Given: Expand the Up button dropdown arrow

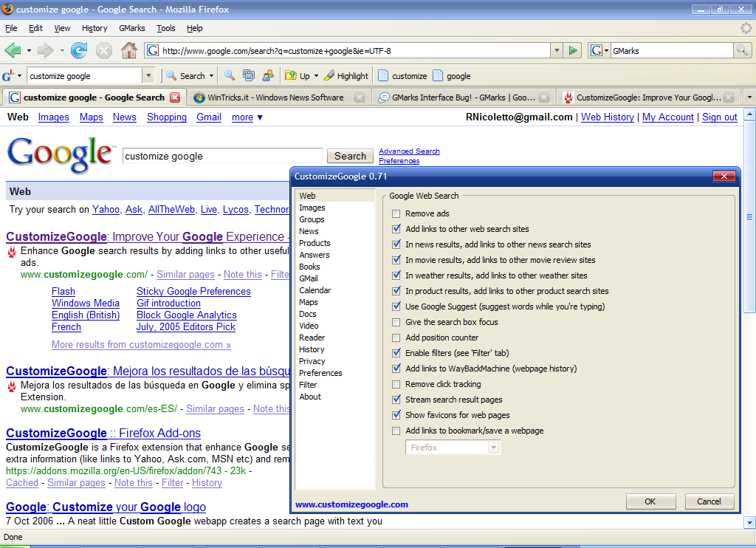Looking at the screenshot, I should (x=316, y=76).
